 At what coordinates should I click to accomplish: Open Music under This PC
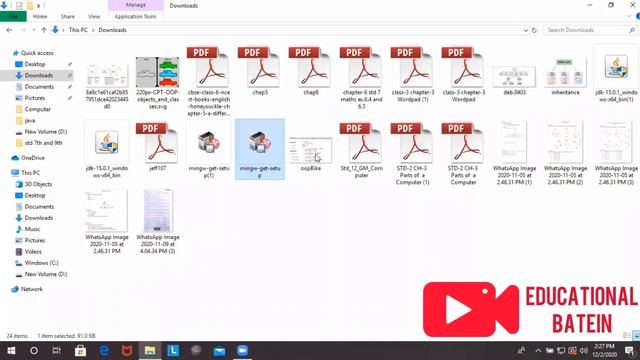click(x=32, y=229)
